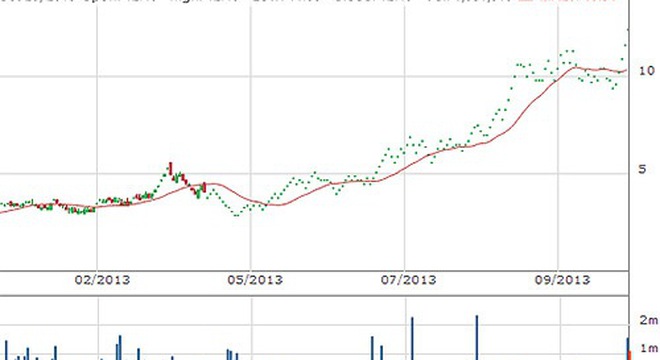The image size is (660, 360).
Task: Select the tall volume bar beside the 07/2013 gridline
Action: [x=412, y=339]
